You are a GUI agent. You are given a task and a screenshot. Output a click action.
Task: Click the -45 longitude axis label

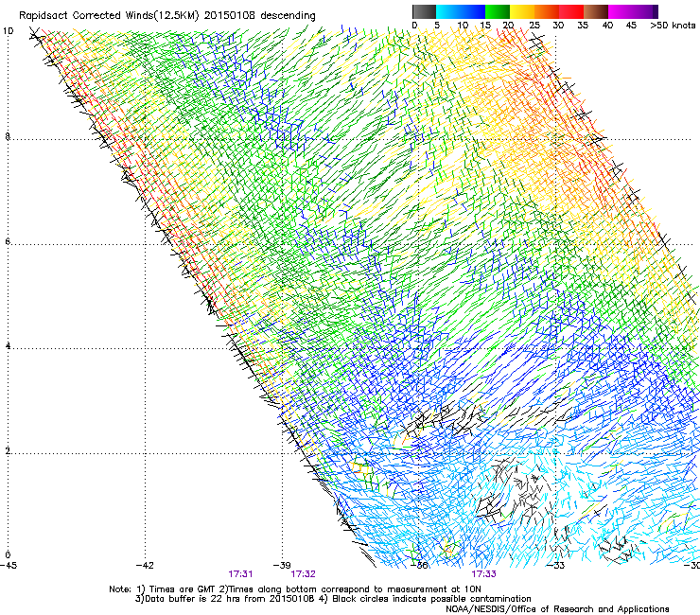coord(9,566)
